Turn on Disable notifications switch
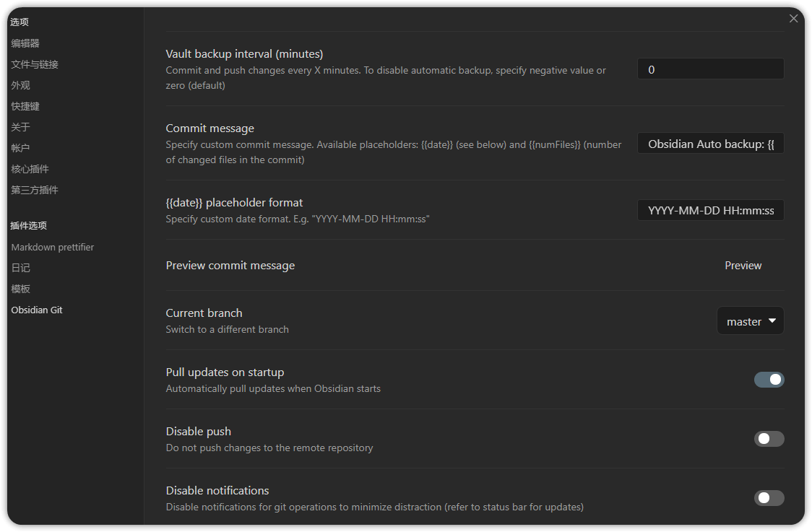Image resolution: width=812 pixels, height=532 pixels. 769,498
